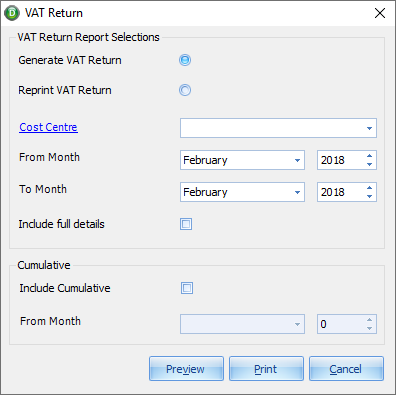This screenshot has height=395, width=396.
Task: Expand the Cost Centre dropdown
Action: point(369,128)
